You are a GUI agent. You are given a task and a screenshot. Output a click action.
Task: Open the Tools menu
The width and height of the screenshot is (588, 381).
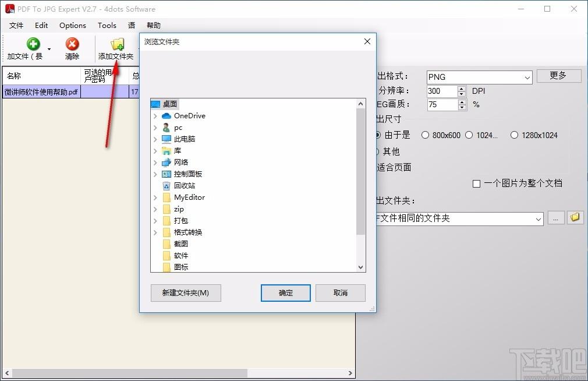pos(107,25)
